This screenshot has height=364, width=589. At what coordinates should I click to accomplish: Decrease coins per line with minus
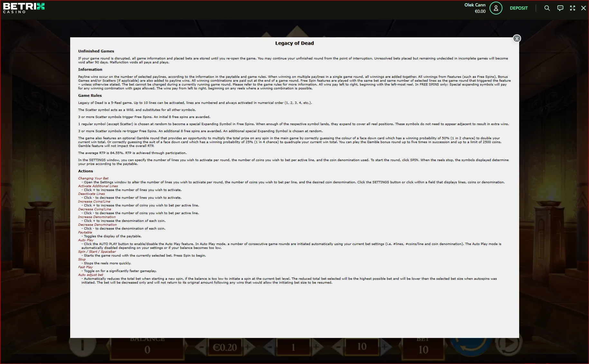pos(269,347)
